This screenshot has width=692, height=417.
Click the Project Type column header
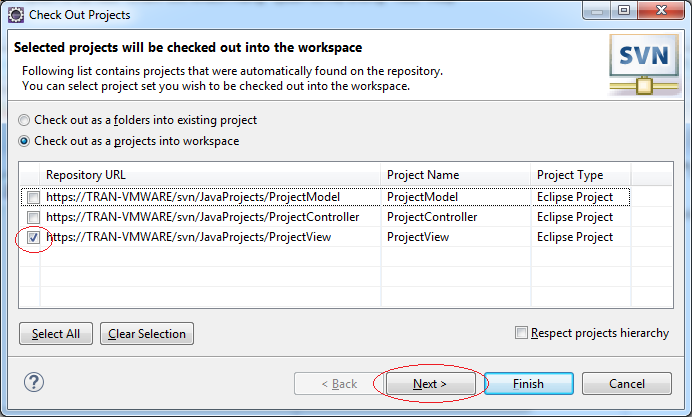[581, 175]
